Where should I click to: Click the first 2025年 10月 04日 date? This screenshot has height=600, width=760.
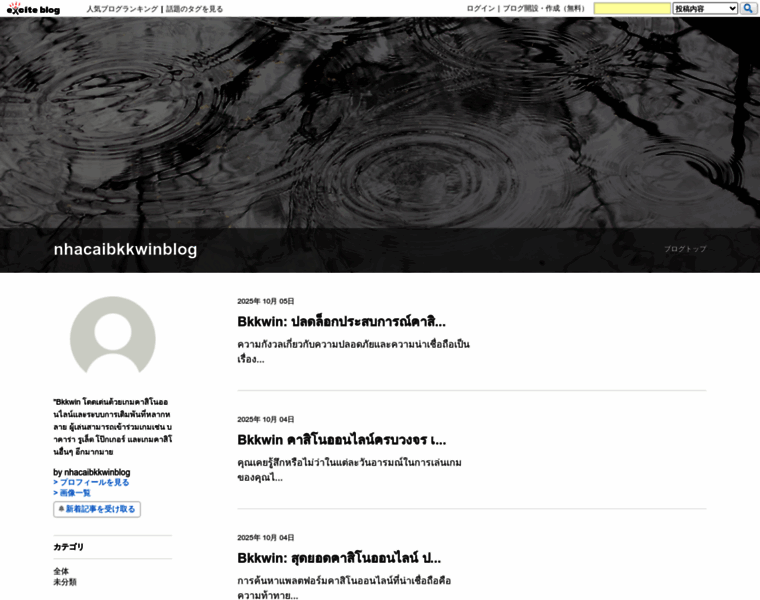tap(266, 419)
